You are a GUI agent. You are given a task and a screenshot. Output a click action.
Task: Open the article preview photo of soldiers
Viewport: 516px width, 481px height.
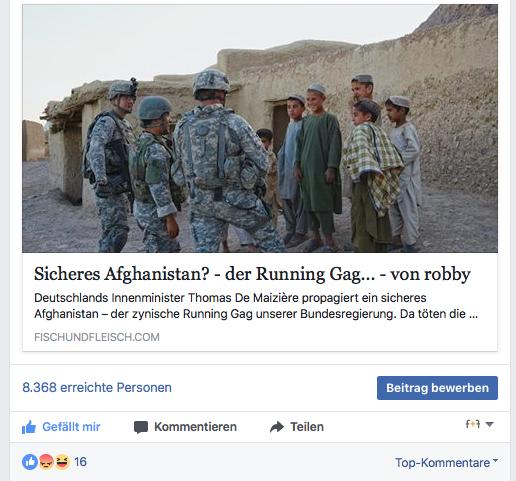tap(260, 128)
